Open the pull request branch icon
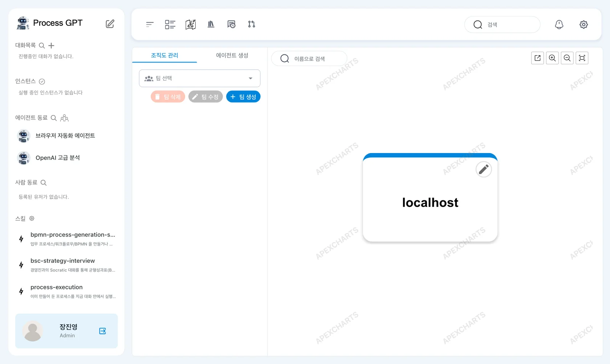The width and height of the screenshot is (610, 364). [252, 24]
